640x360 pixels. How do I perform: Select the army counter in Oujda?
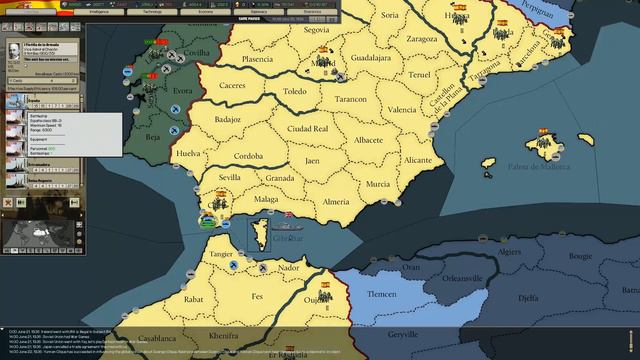pos(325,296)
